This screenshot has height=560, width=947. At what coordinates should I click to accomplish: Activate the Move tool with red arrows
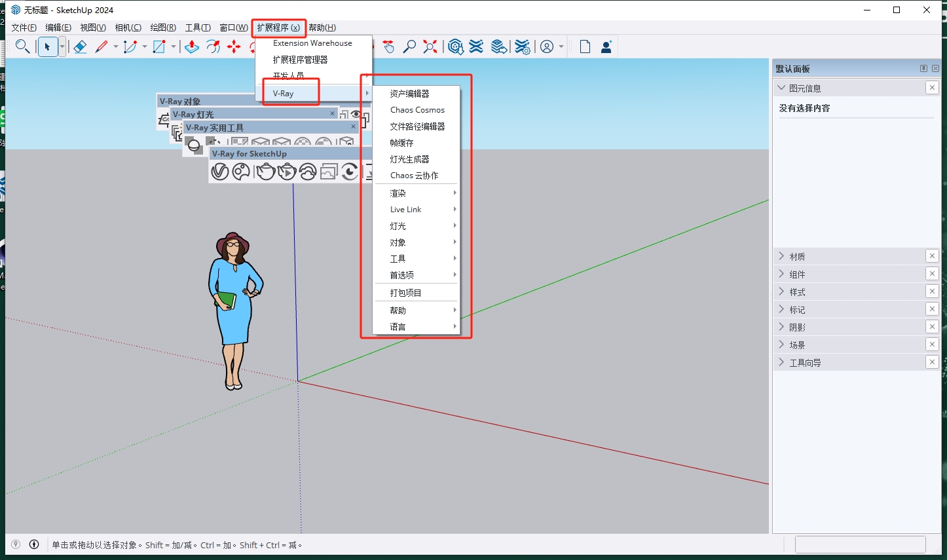click(234, 47)
